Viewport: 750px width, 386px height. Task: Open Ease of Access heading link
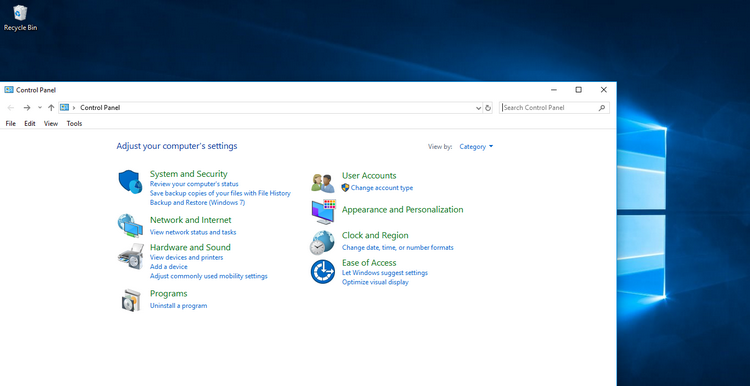(369, 263)
